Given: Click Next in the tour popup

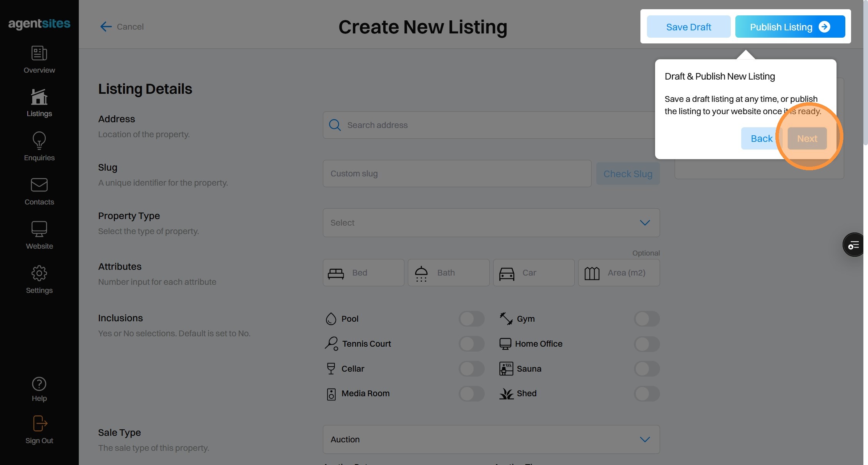Looking at the screenshot, I should tap(807, 138).
